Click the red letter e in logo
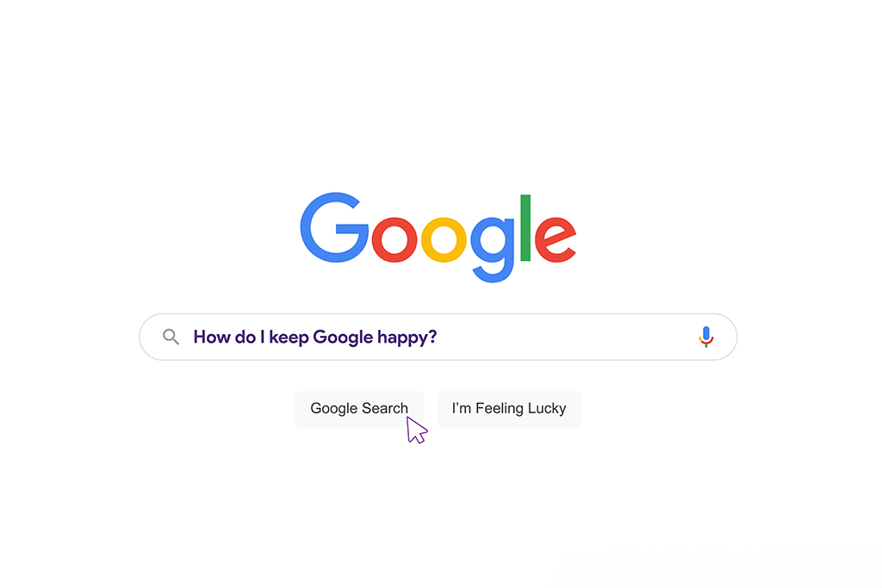Image resolution: width=882 pixels, height=588 pixels. click(x=556, y=239)
